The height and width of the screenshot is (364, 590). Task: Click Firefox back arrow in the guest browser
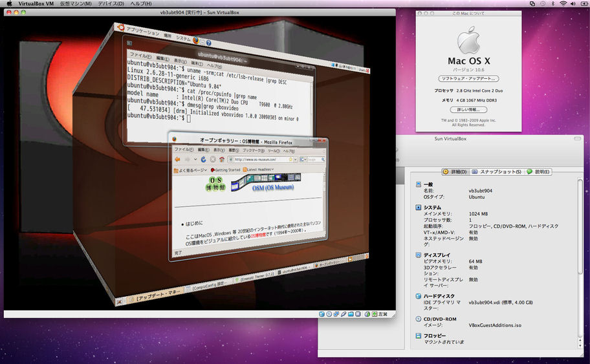pyautogui.click(x=178, y=159)
